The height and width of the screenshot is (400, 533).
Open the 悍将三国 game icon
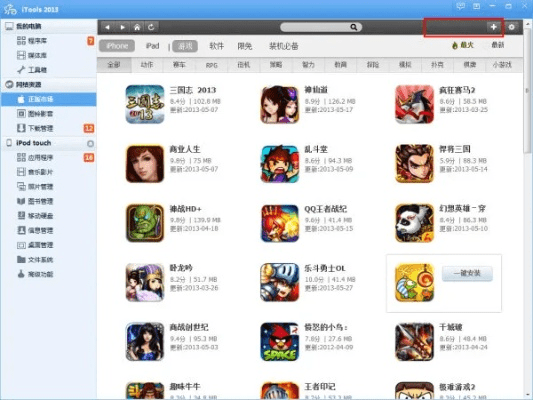[414, 164]
